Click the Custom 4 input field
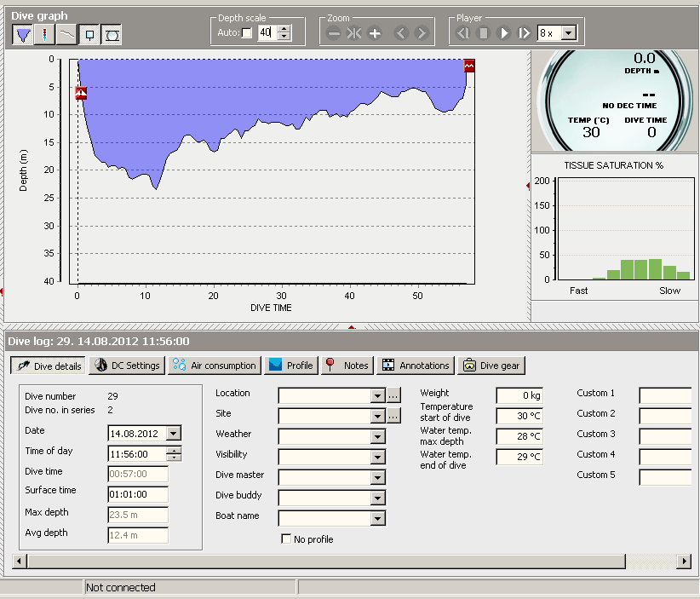700x599 pixels. click(x=666, y=457)
